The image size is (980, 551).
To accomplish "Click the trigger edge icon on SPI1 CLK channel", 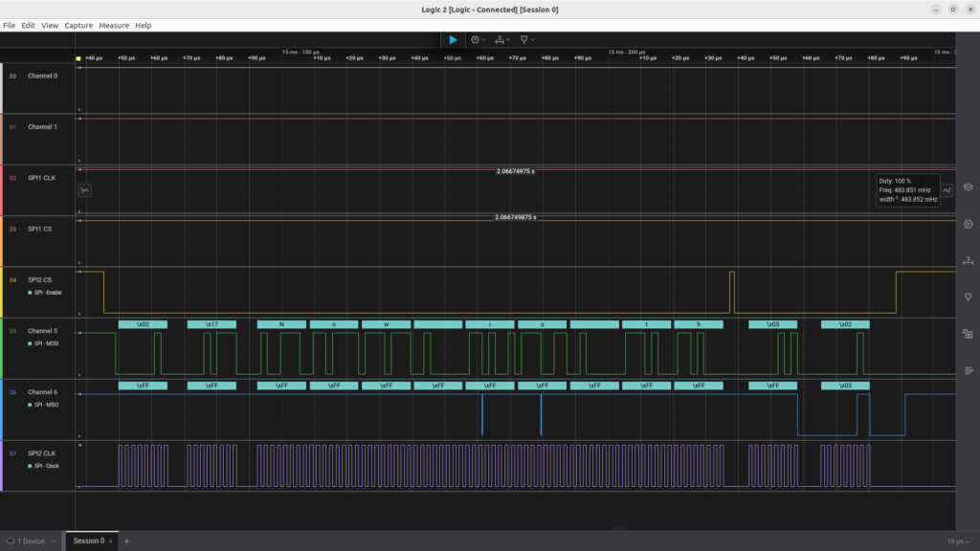I will pos(84,190).
